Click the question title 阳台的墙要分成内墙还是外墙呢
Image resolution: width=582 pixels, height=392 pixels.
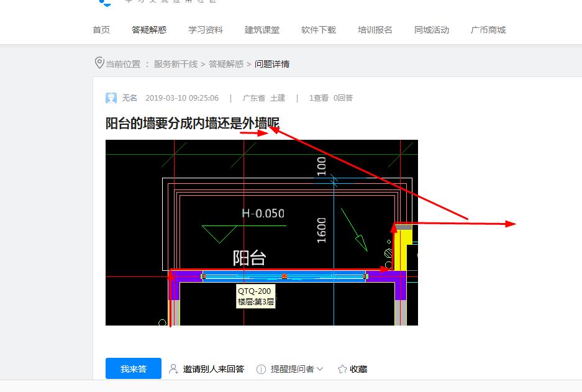coord(193,123)
